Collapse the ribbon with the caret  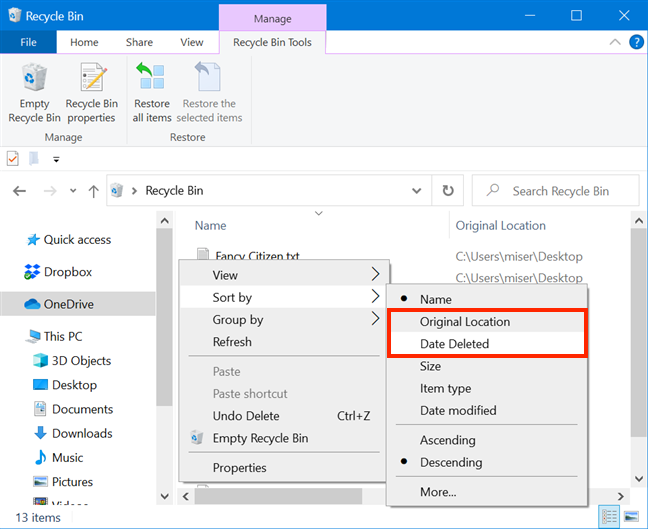pyautogui.click(x=615, y=42)
